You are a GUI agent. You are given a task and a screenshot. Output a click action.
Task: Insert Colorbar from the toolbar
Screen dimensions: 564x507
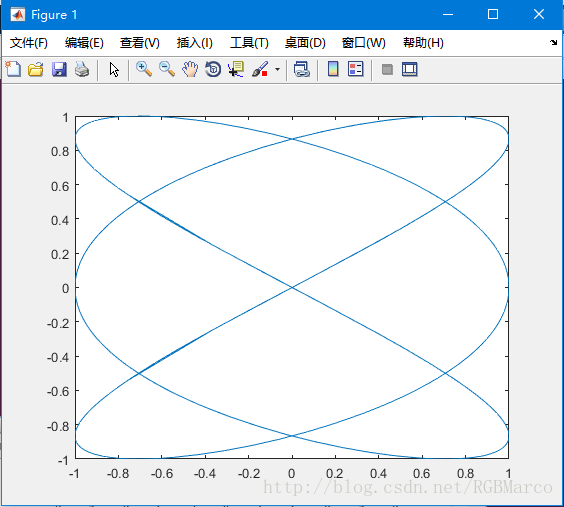(x=333, y=69)
